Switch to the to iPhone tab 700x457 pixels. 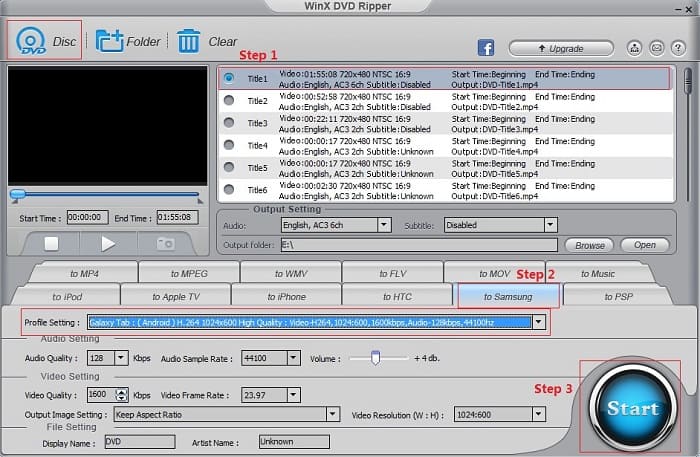tap(287, 296)
